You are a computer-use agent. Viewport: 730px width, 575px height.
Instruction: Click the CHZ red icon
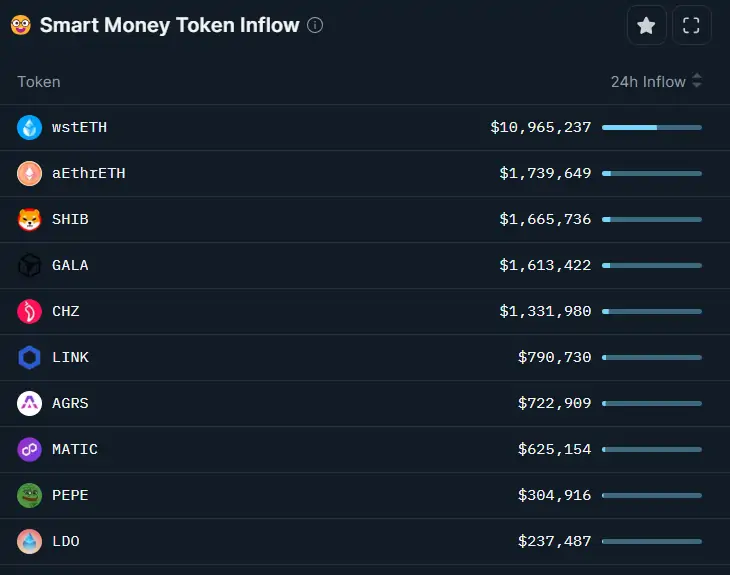click(29, 311)
